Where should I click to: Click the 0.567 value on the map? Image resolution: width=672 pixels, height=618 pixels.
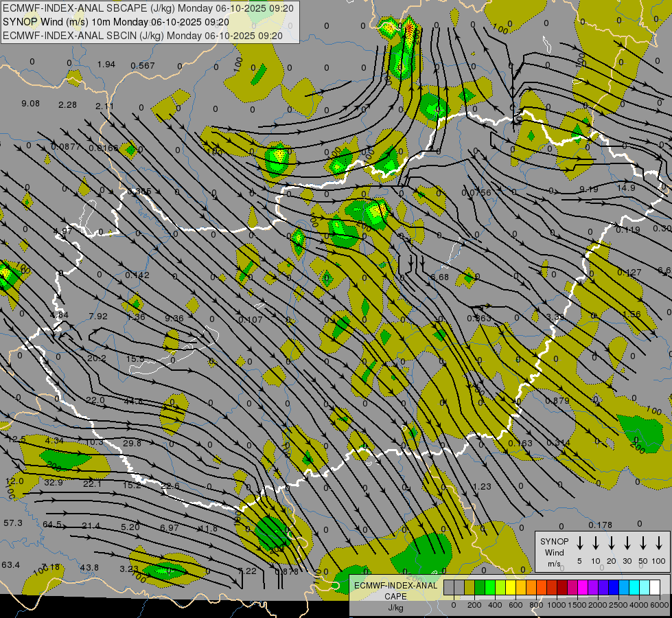143,66
